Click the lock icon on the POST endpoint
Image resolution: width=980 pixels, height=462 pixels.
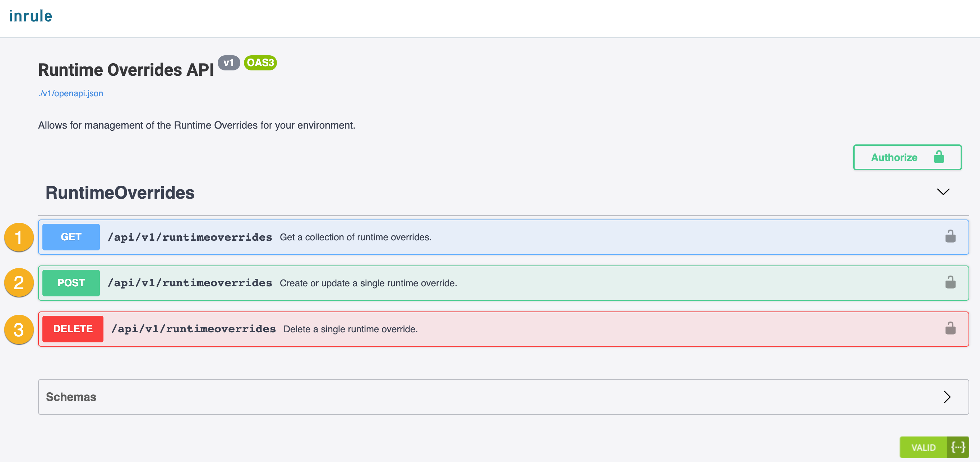tap(950, 282)
